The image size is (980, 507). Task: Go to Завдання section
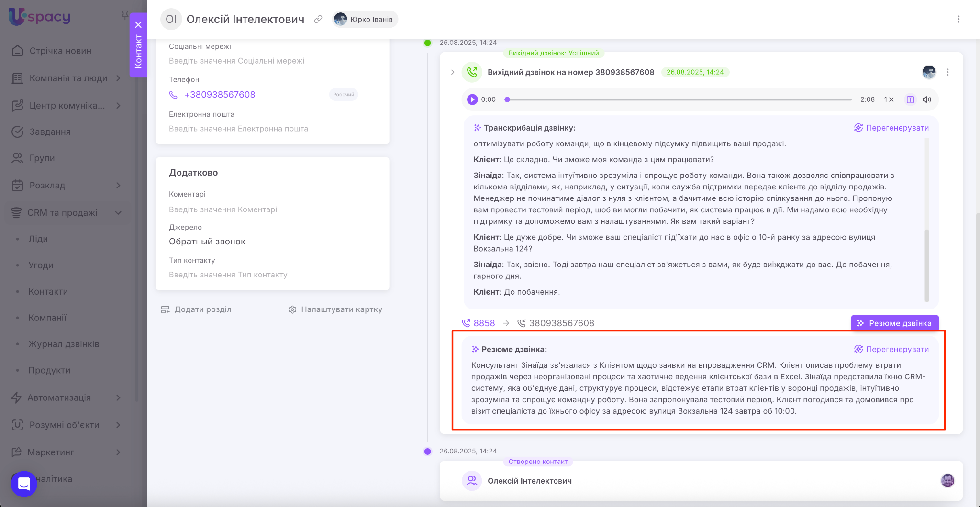[x=50, y=132]
